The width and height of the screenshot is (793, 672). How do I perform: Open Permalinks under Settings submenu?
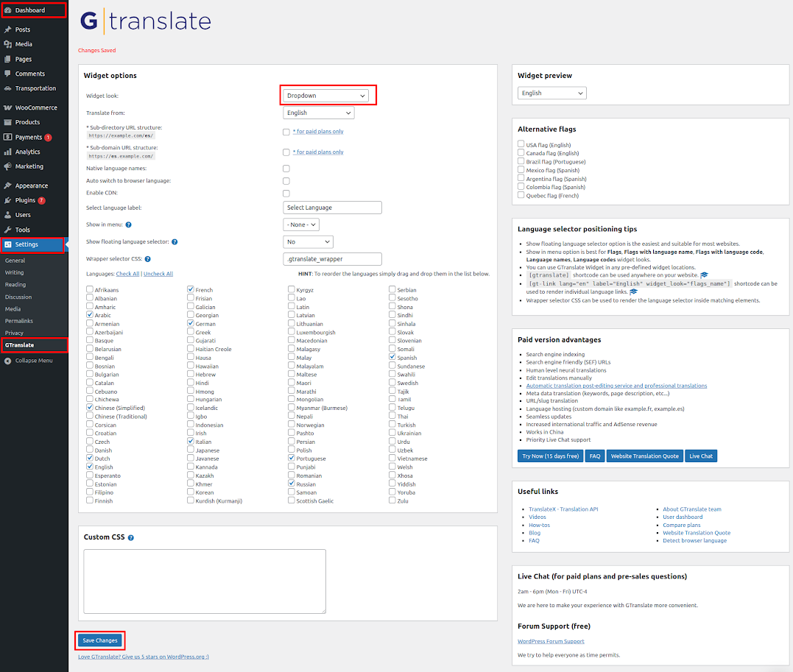click(19, 321)
